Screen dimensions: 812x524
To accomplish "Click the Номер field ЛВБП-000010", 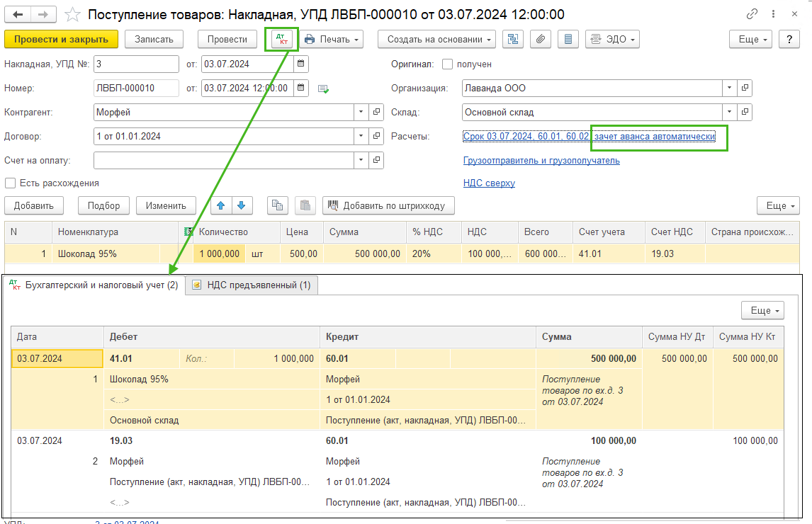I will pos(136,88).
